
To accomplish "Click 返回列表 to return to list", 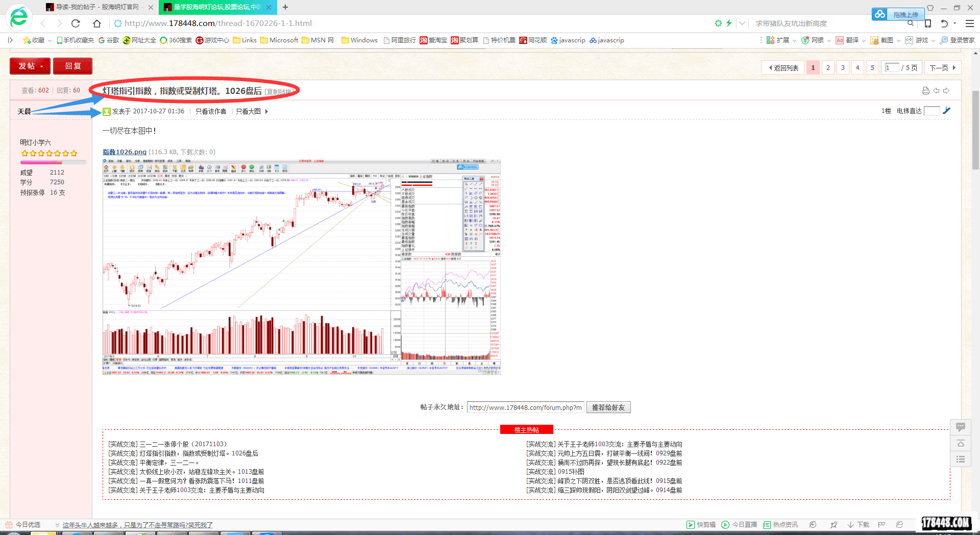I will tap(783, 68).
